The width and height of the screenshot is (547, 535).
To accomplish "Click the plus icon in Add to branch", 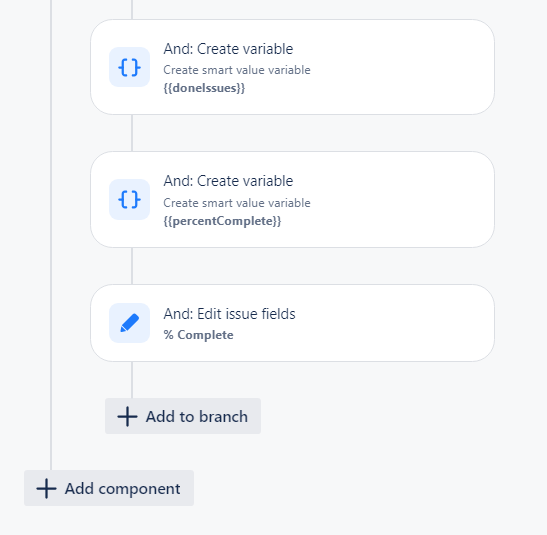I will pos(127,416).
